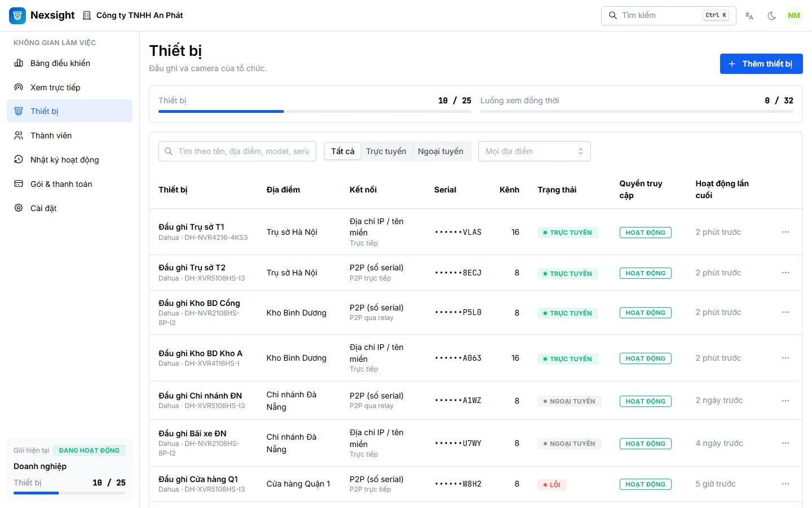Click the LỖI status badge for Cửa hàng Q1
Viewport: 812px width, 508px height.
point(552,484)
